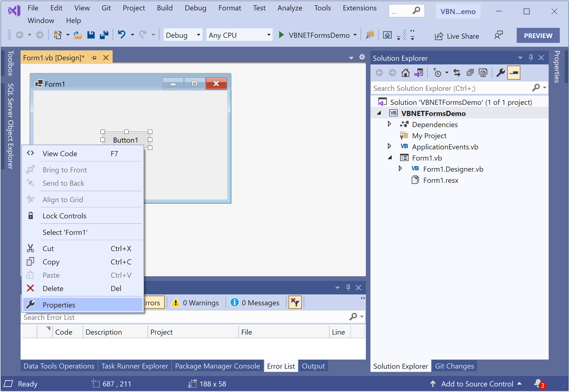569x392 pixels.
Task: Click the Sync with Active Document icon
Action: coord(457,73)
